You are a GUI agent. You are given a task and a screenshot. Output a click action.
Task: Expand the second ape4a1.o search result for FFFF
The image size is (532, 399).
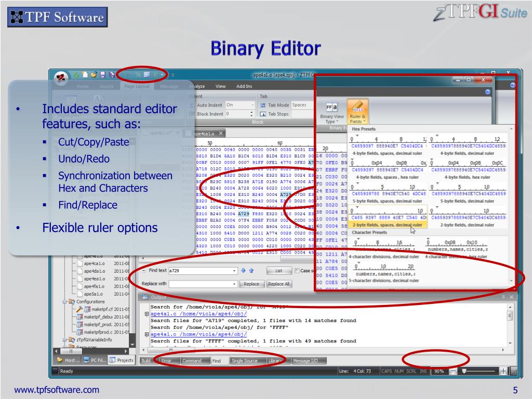pyautogui.click(x=147, y=334)
